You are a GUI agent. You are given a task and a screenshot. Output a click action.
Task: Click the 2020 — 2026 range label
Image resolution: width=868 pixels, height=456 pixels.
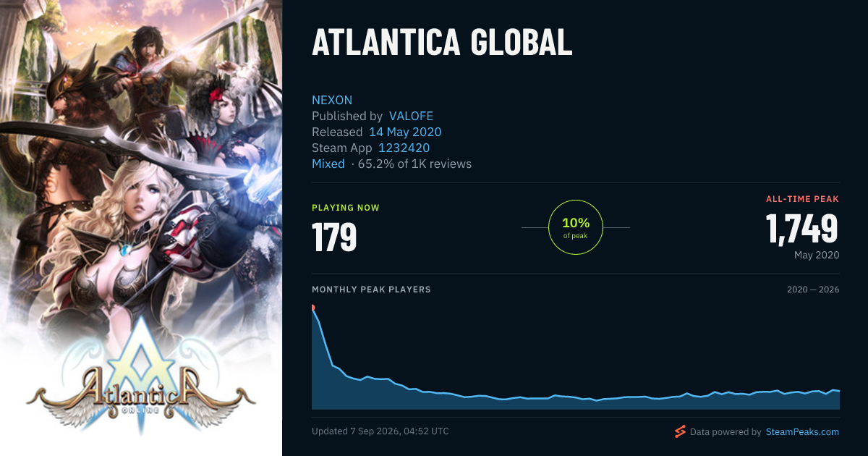click(813, 290)
